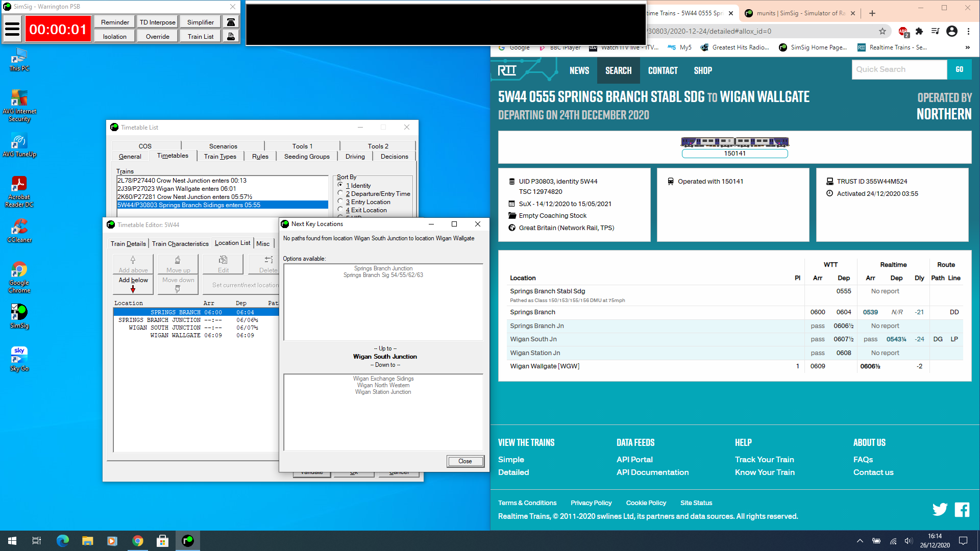The image size is (980, 551).
Task: Click NEWS in Realtime Trains nav
Action: click(579, 70)
